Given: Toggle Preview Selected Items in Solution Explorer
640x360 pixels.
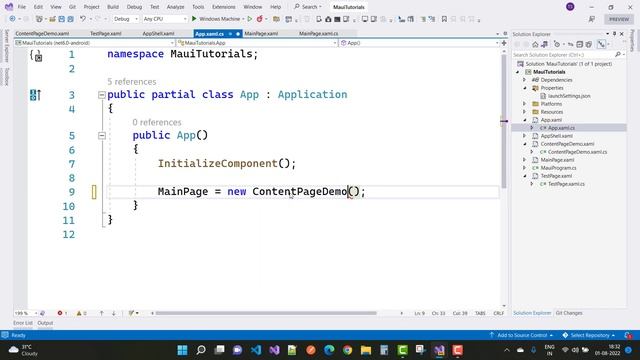Looking at the screenshot, I should 601,44.
